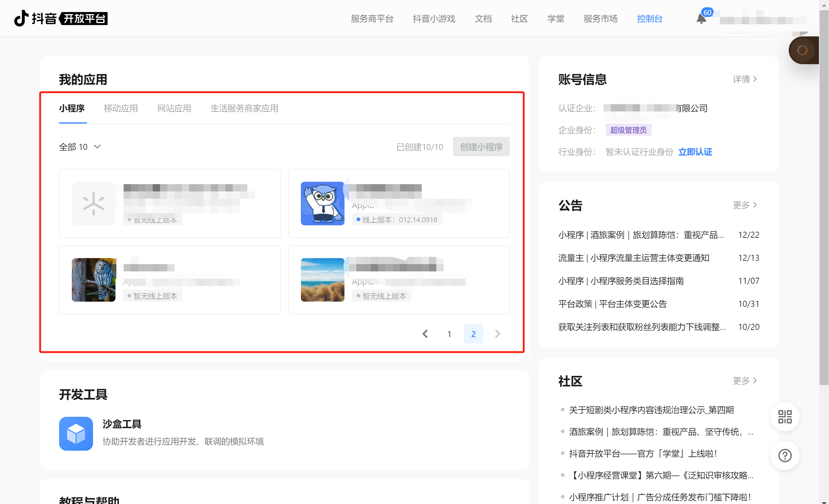Click 暂无线上版本 tag under beach app

[381, 296]
